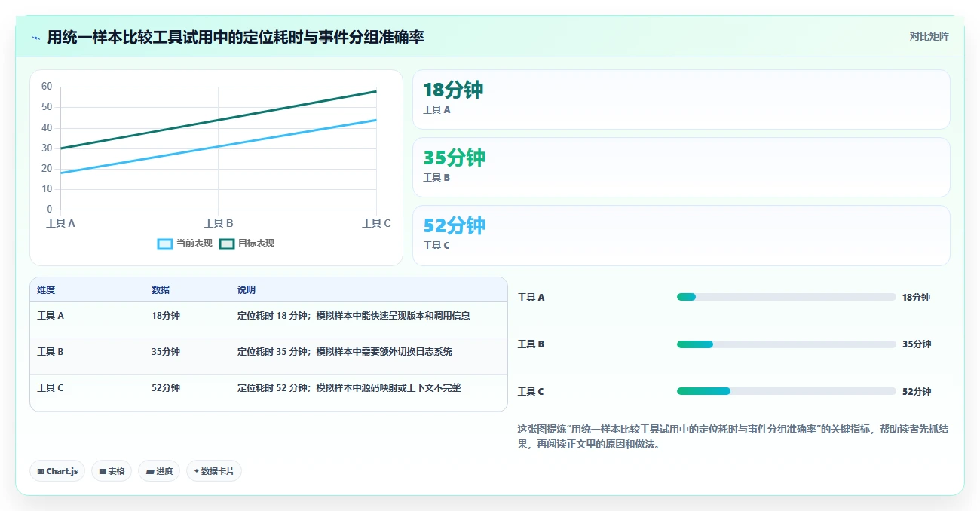
Task: Click the 30 y-axis tick on chart
Action: point(47,148)
